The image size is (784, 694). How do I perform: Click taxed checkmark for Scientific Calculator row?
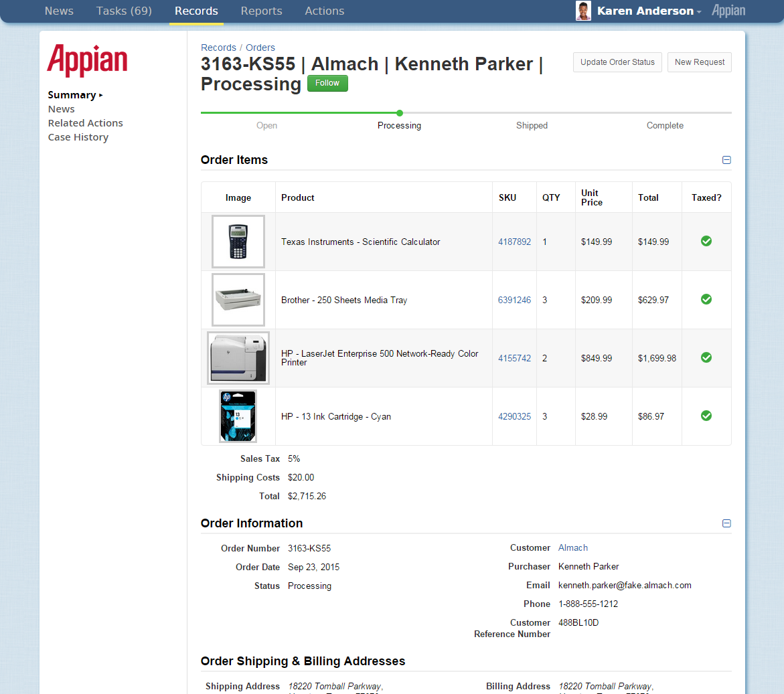(x=706, y=242)
